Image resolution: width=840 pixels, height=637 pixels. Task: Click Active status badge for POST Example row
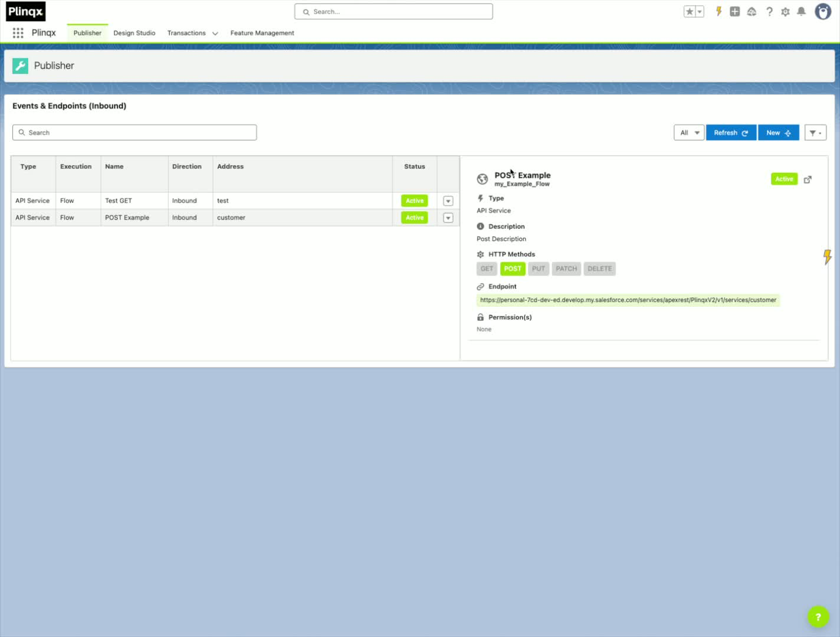coord(415,218)
